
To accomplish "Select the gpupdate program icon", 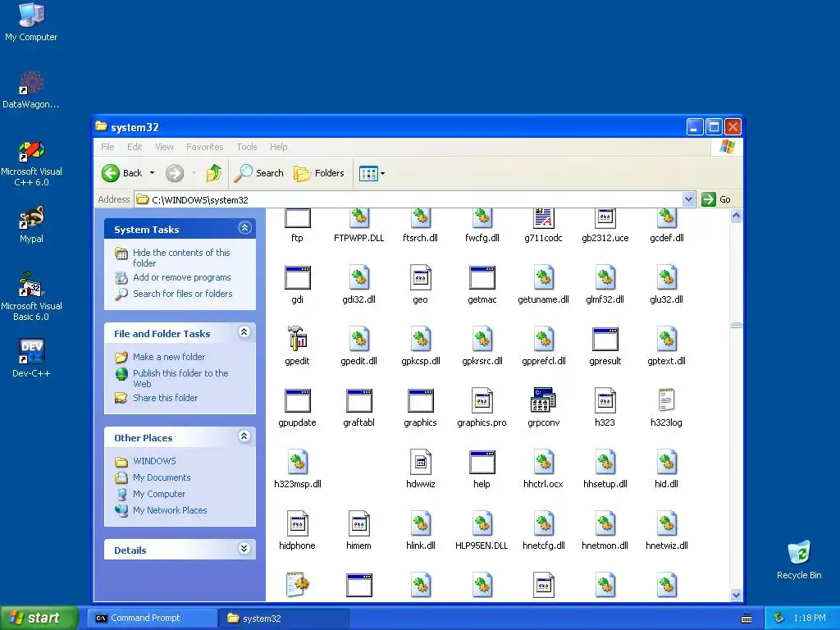I will tap(297, 400).
